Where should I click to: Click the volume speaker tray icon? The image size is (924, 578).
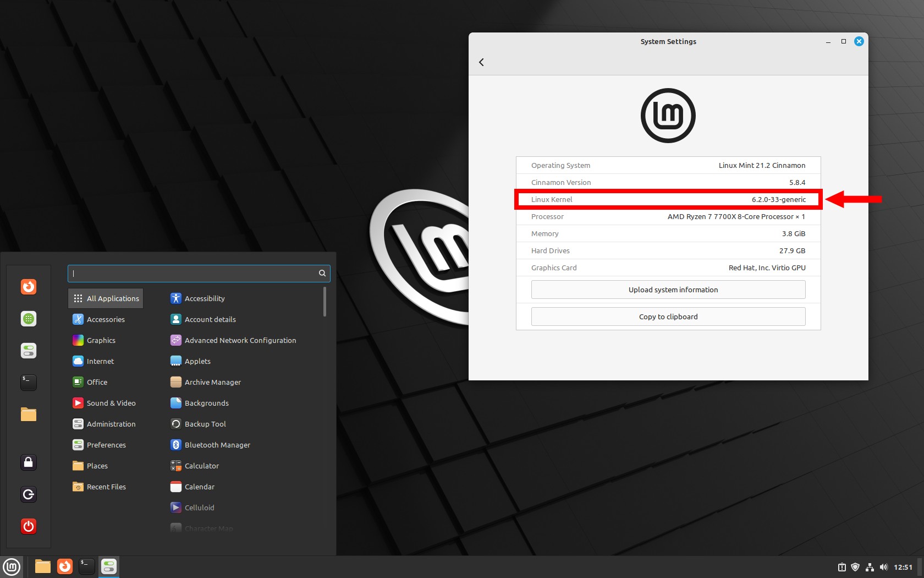pos(883,567)
